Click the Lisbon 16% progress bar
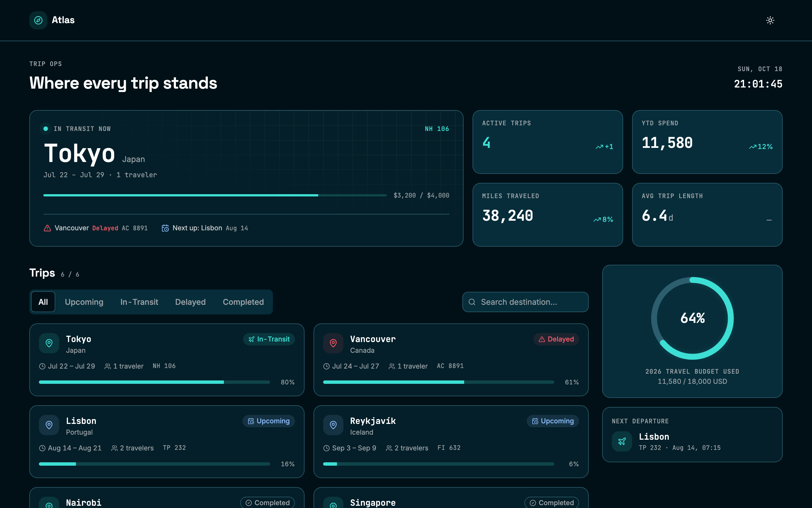812x508 pixels. click(154, 464)
